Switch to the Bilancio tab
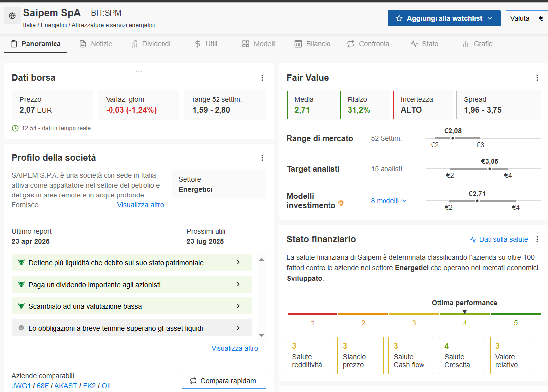 (313, 44)
